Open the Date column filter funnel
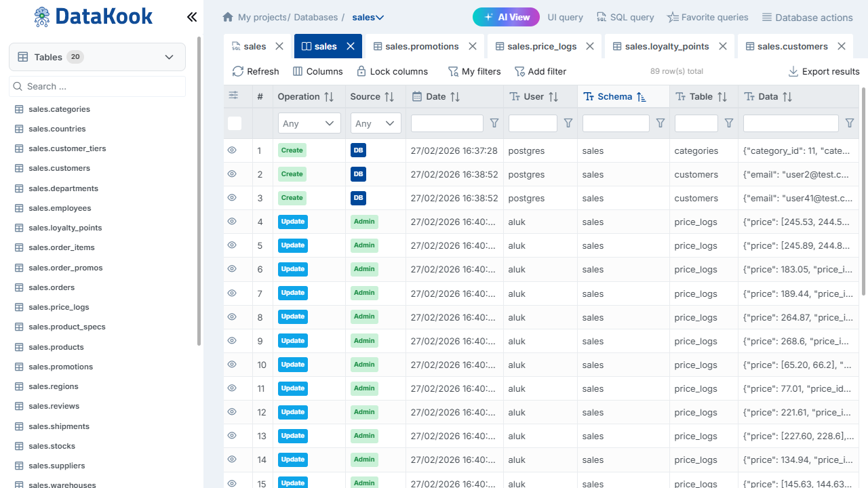Screen dimensions: 868x488 point(494,123)
